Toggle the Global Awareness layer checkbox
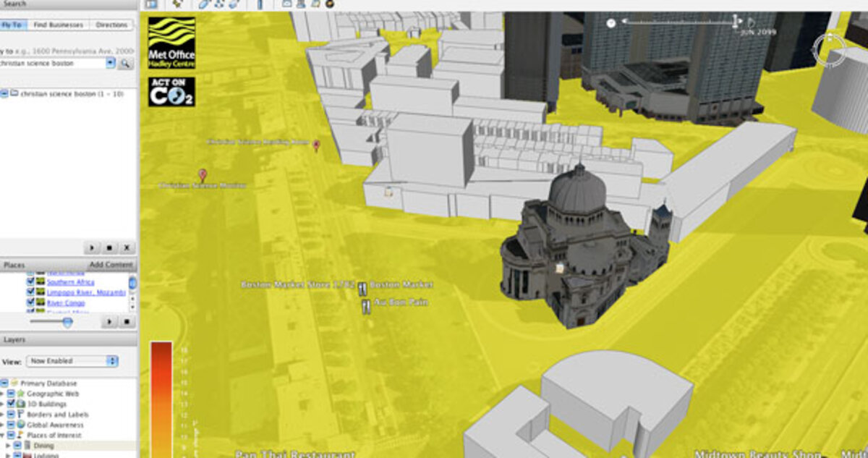868x458 pixels. tap(11, 425)
